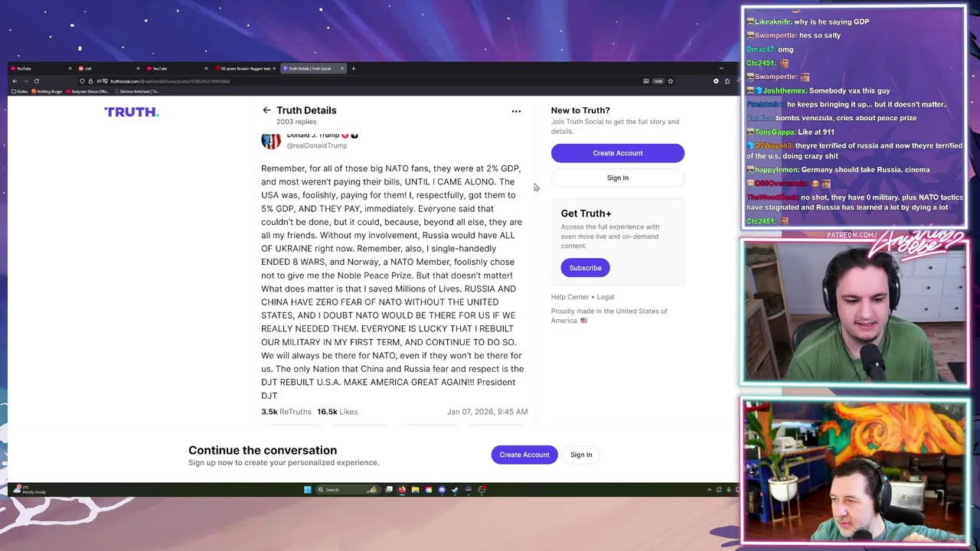View the 3.5k ReTruths list
980x551 pixels.
pos(286,412)
